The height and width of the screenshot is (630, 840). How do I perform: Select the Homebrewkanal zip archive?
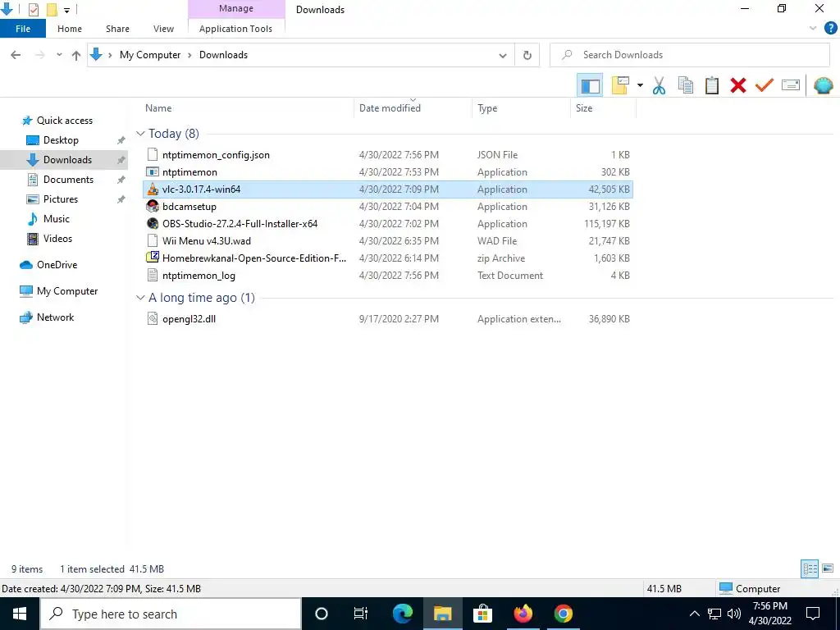(x=388, y=258)
